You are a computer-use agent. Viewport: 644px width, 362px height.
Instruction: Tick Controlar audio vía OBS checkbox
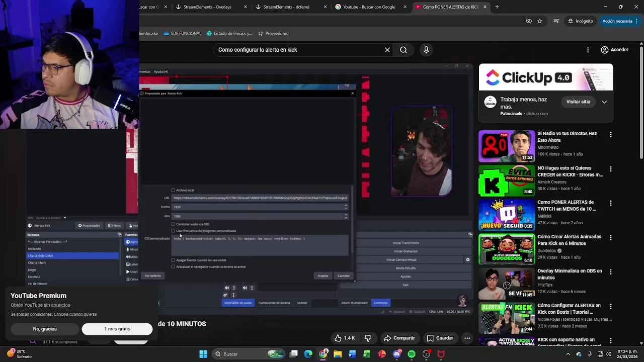click(x=173, y=224)
